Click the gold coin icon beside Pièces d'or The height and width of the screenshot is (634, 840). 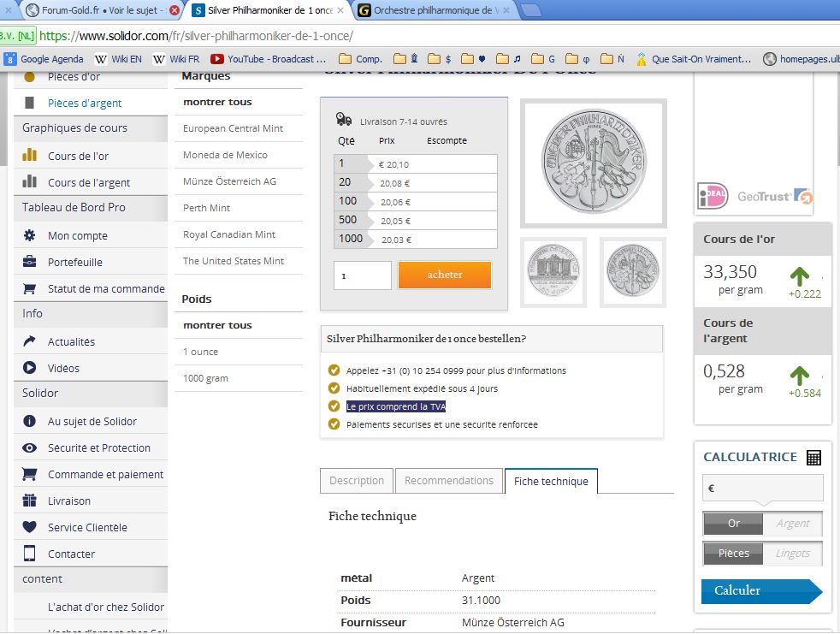[x=29, y=77]
